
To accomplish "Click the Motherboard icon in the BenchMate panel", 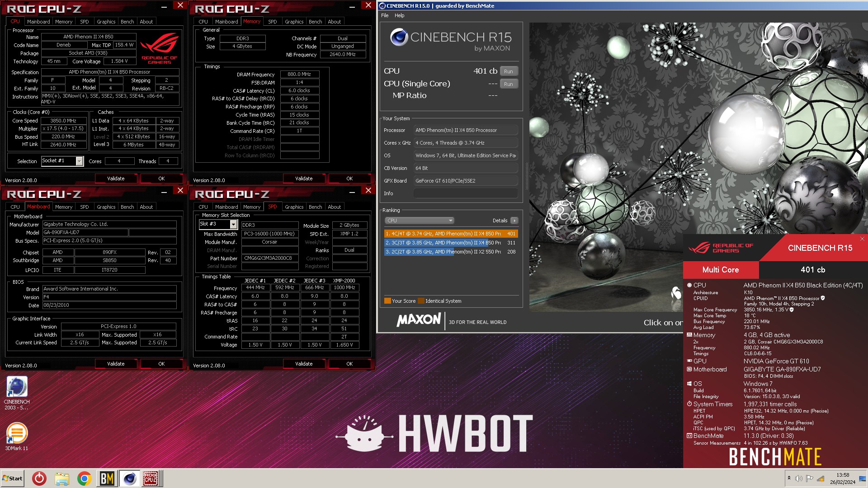I will click(689, 369).
